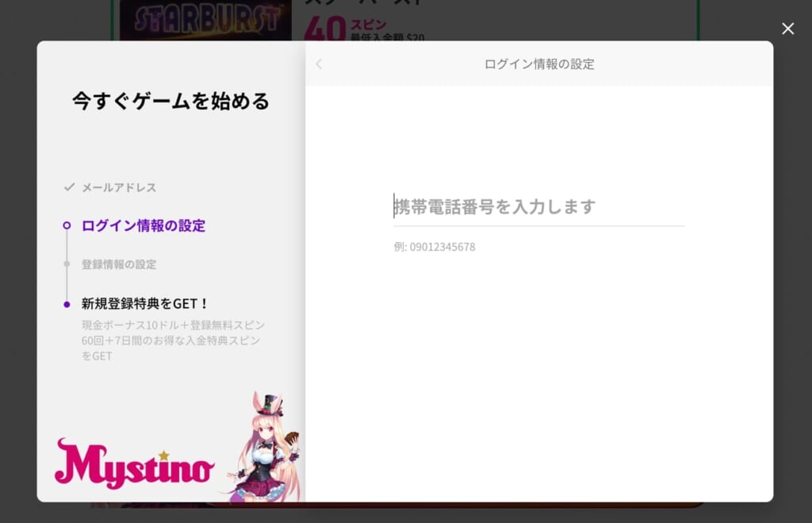812x523 pixels.
Task: Click the ログイン情報の設定 header title
Action: 539,63
